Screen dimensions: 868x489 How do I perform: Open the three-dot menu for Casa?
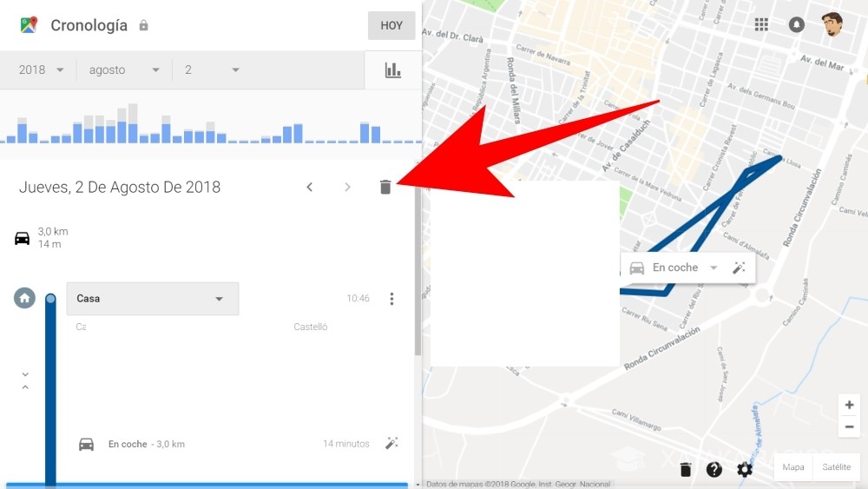[391, 299]
